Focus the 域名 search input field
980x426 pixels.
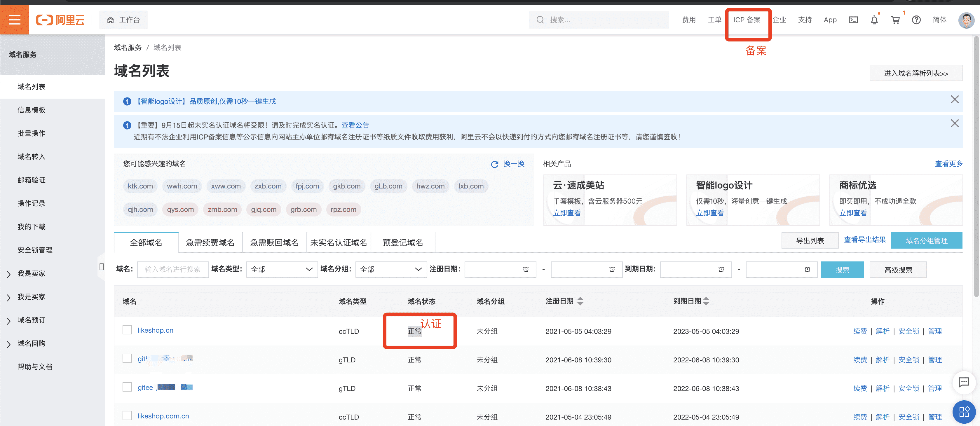pyautogui.click(x=173, y=269)
